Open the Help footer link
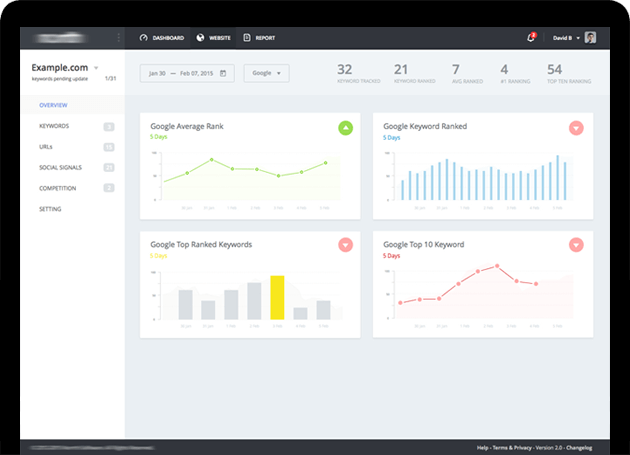The width and height of the screenshot is (630, 455). pyautogui.click(x=482, y=447)
